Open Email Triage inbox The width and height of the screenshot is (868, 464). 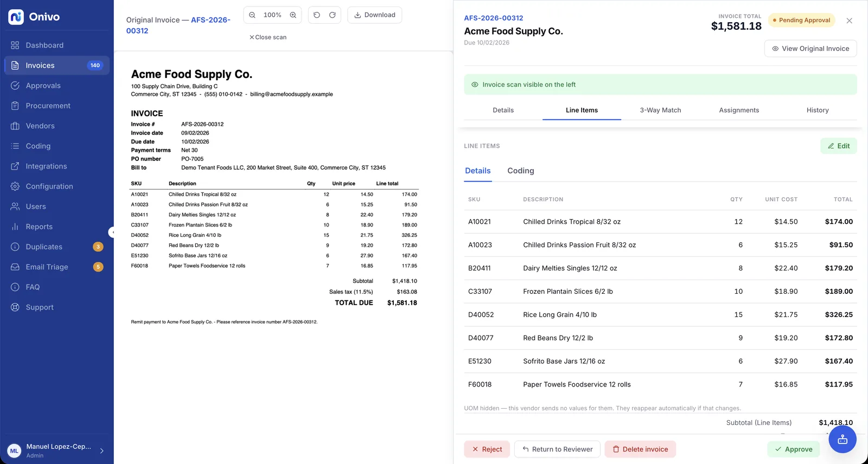[57, 267]
